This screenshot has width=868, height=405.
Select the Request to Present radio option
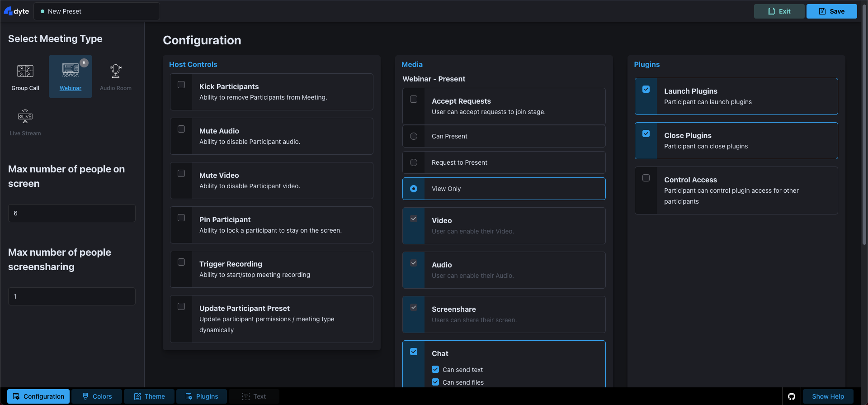pos(414,162)
